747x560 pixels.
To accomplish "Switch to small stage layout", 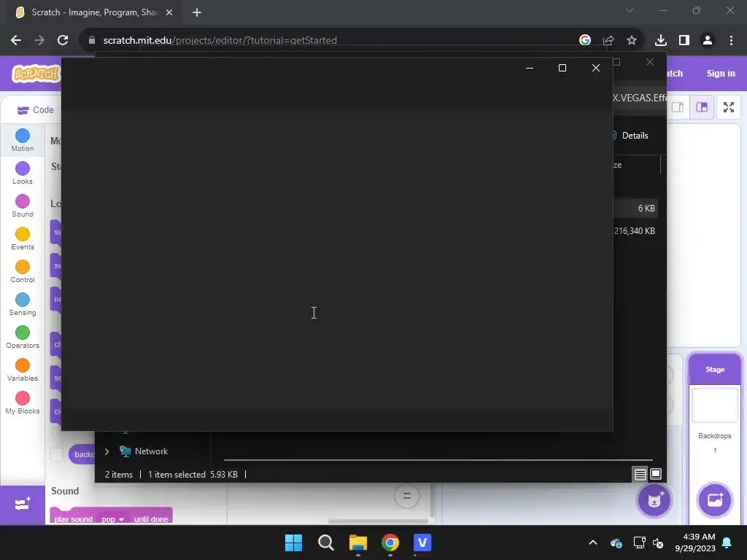I will [678, 107].
